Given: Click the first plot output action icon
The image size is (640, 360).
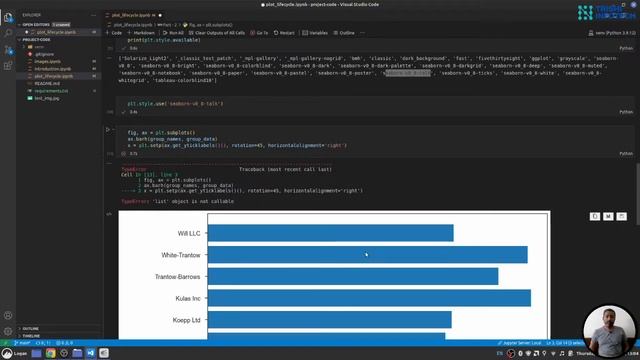Looking at the screenshot, I should 595,216.
